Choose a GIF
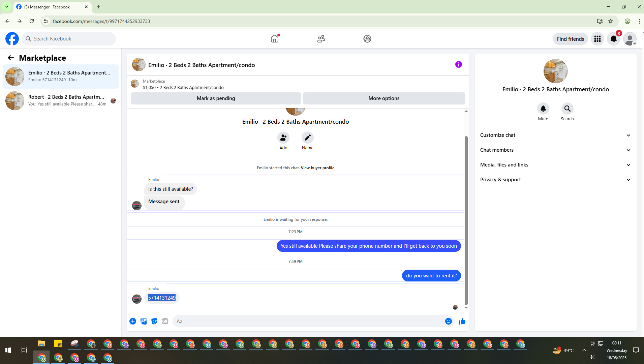The image size is (644, 364). click(165, 321)
